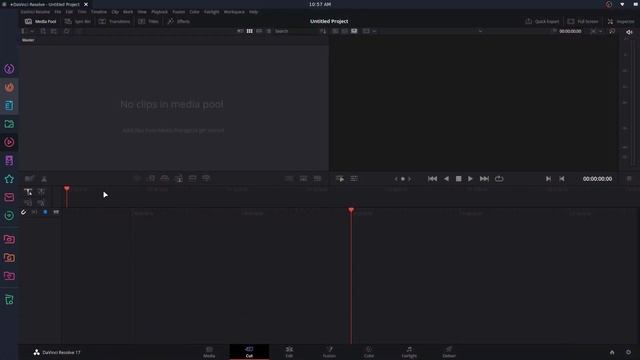Toggle timeline snapping magnet icon
Screen dimensions: 640x360
tap(23, 212)
